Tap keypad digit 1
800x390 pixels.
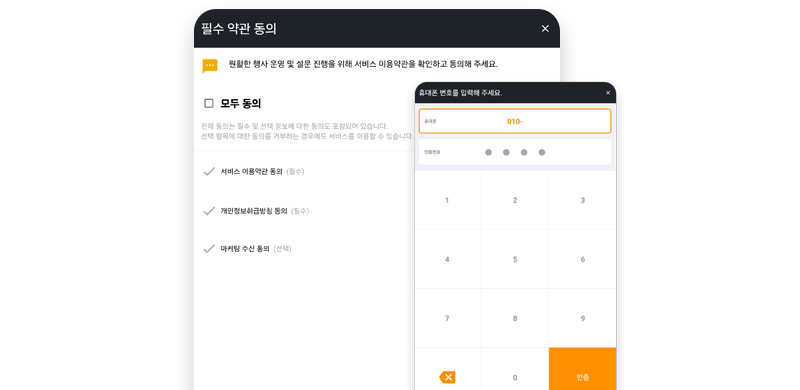447,200
